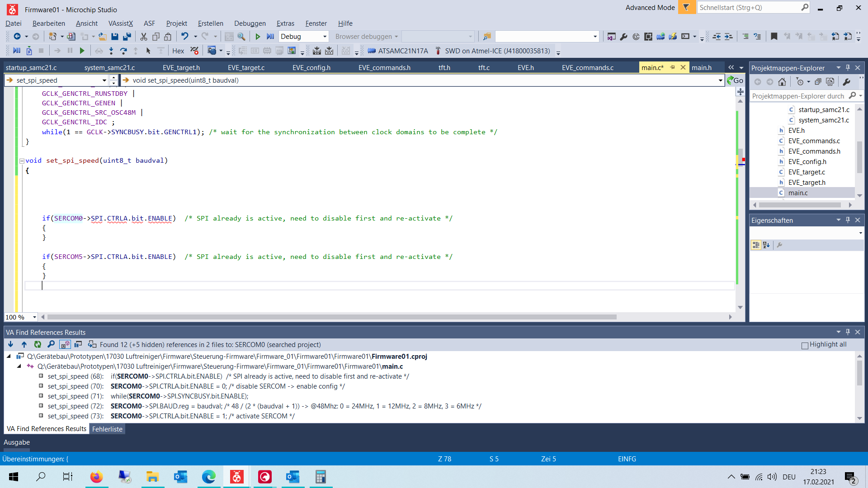Go to next reference with down arrow
The image size is (868, 488).
(x=10, y=345)
